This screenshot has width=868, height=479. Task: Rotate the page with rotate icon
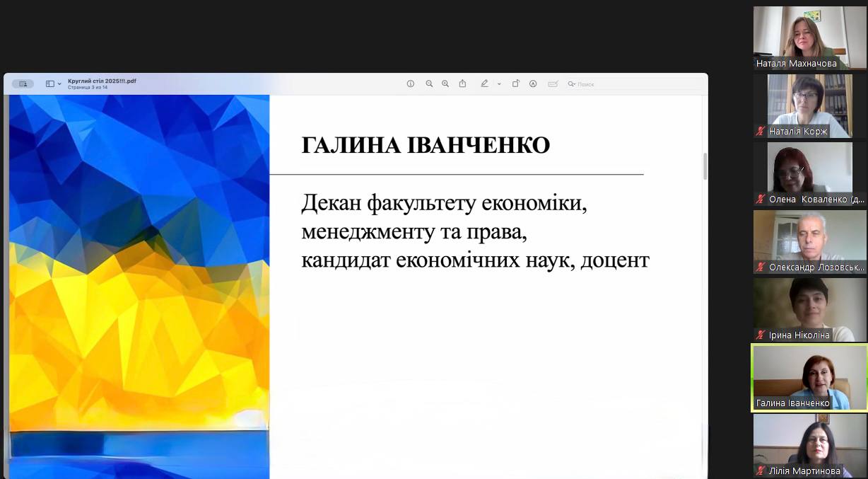click(x=516, y=83)
